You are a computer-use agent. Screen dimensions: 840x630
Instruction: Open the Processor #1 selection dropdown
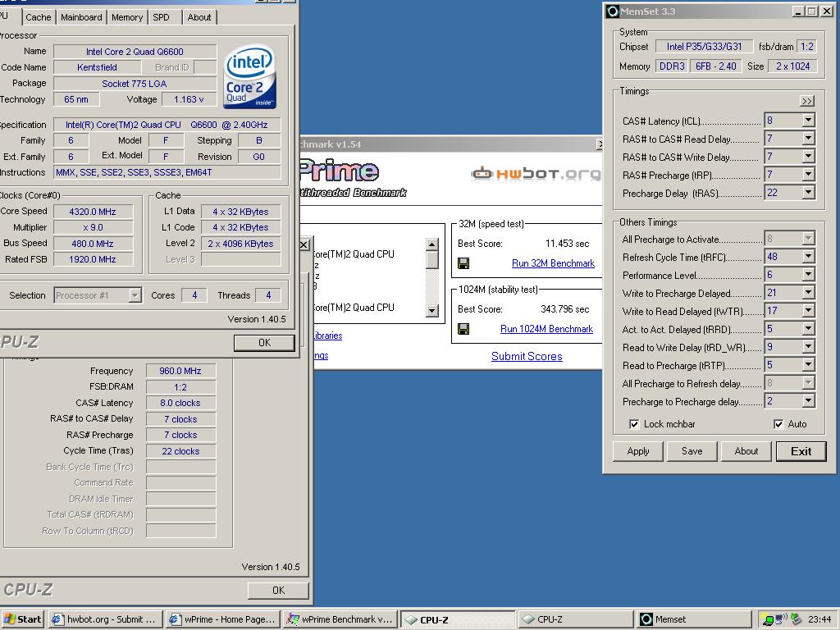pos(135,295)
